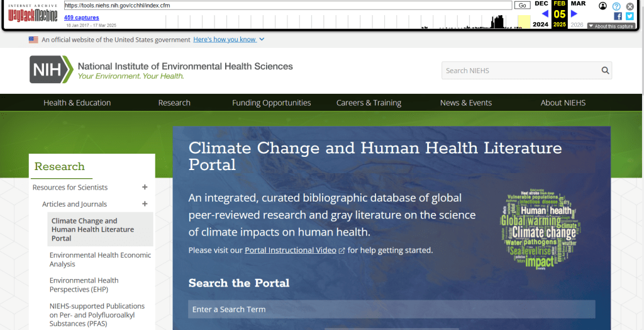The image size is (644, 330).
Task: Click the NIH NIEHS logo
Action: coord(161,70)
